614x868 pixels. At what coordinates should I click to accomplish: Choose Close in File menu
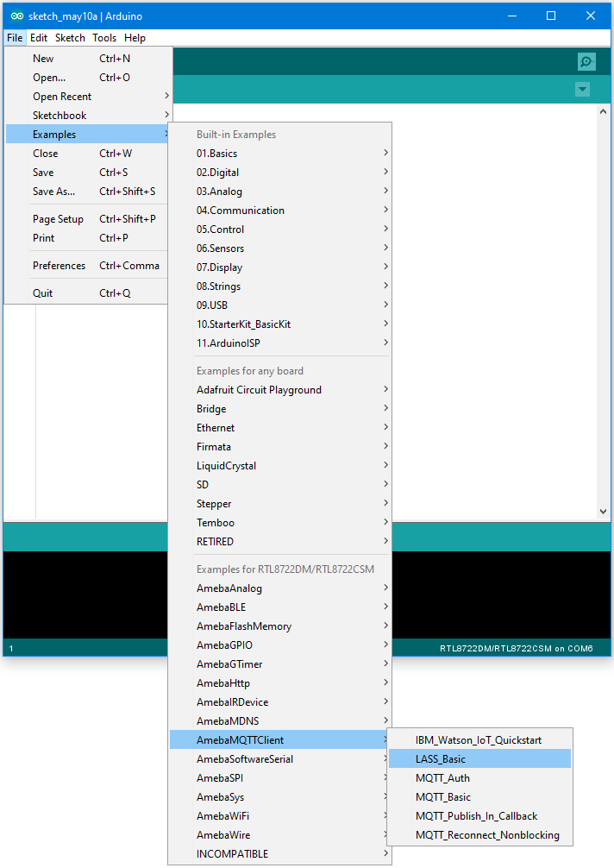point(87,154)
